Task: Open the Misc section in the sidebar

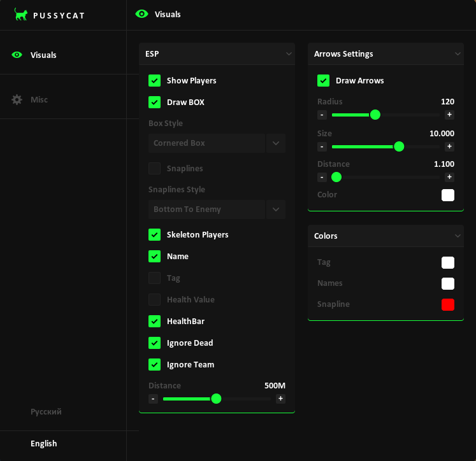Action: tap(40, 99)
